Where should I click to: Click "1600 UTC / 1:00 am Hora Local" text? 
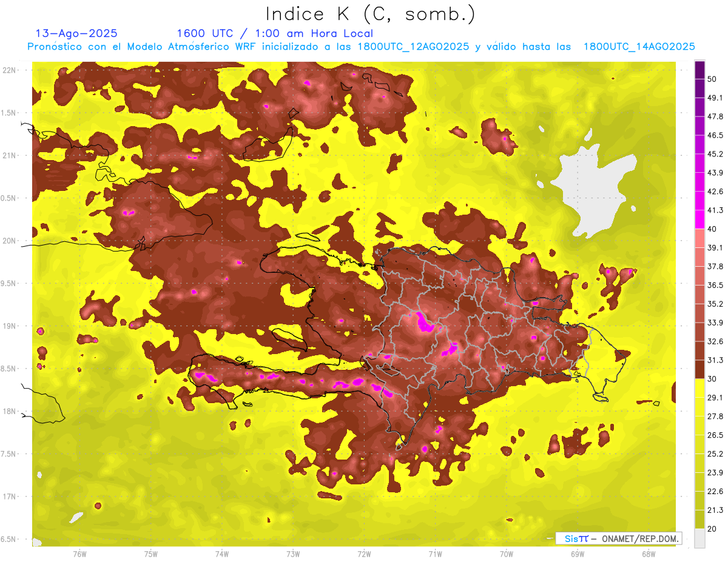275,33
